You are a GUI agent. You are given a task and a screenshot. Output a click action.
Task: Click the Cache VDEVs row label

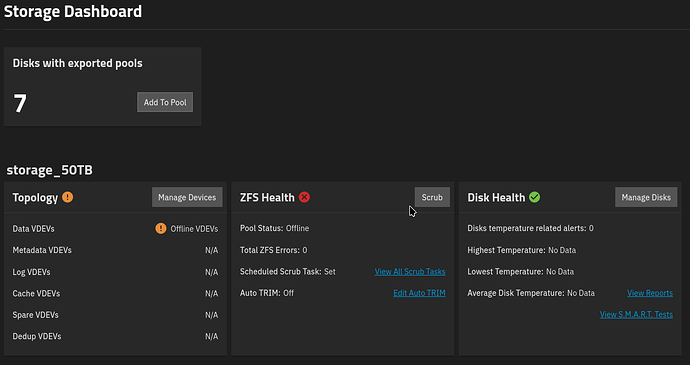(x=36, y=293)
